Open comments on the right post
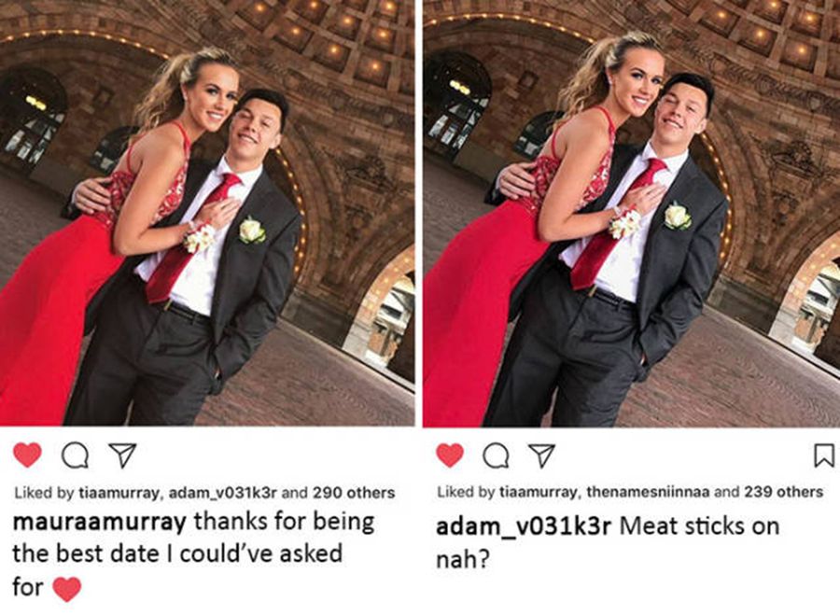840x616 pixels. pyautogui.click(x=497, y=455)
